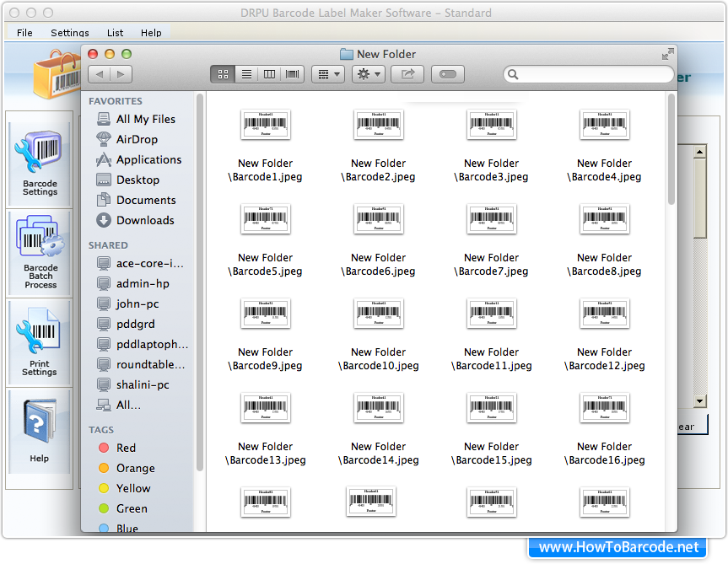Select icon view mode
Viewport: 728px width, 564px height.
coord(223,73)
